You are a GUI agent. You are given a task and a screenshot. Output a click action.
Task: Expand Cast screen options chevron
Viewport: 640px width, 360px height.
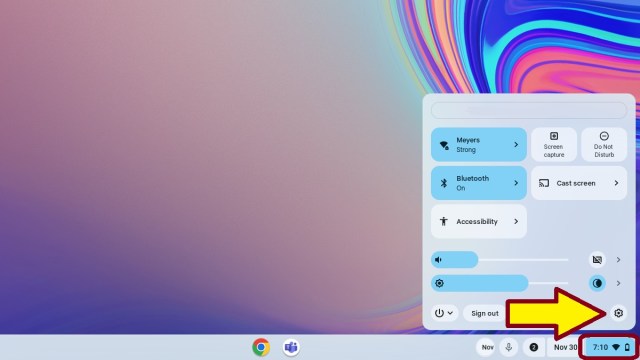click(616, 183)
